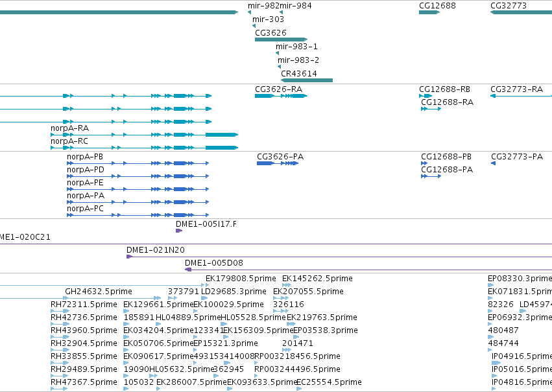Select the RH32904.5prime EST label
This screenshot has width=552, height=392.
pos(84,344)
